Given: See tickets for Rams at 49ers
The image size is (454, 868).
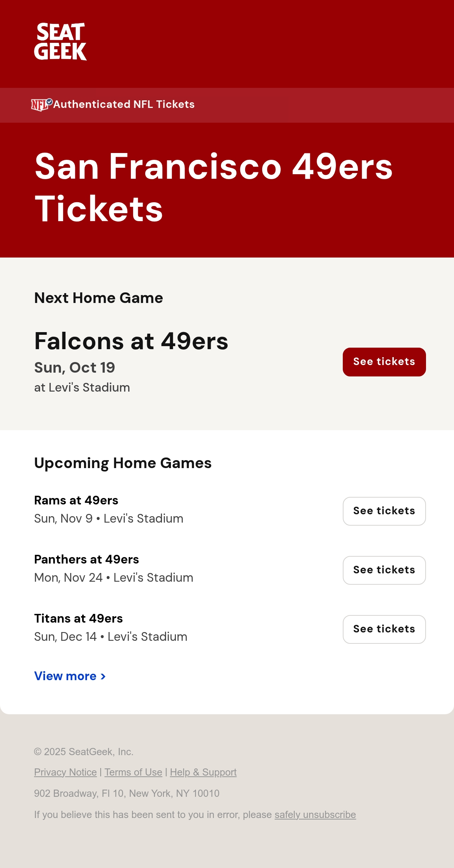Looking at the screenshot, I should (384, 511).
